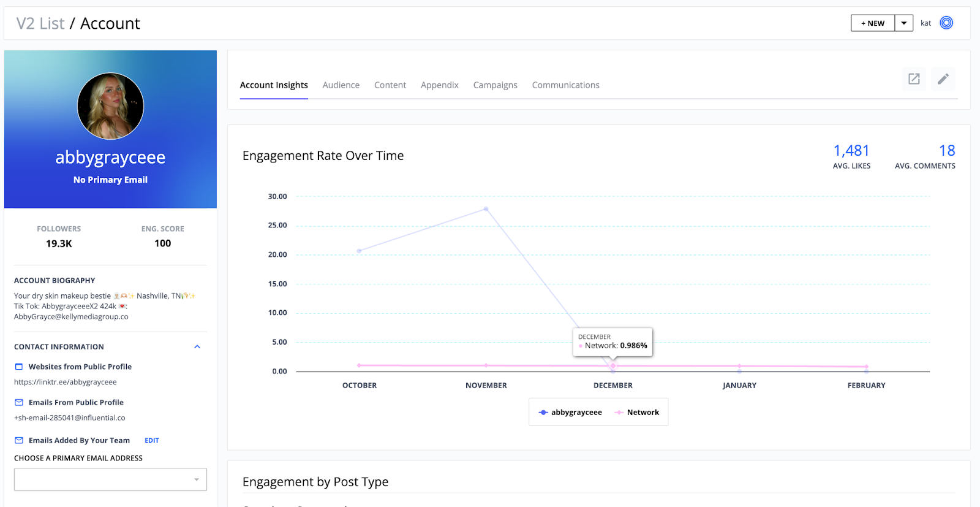Click the sh-email-285041@influential.co email text
The image size is (980, 507).
pyautogui.click(x=70, y=417)
